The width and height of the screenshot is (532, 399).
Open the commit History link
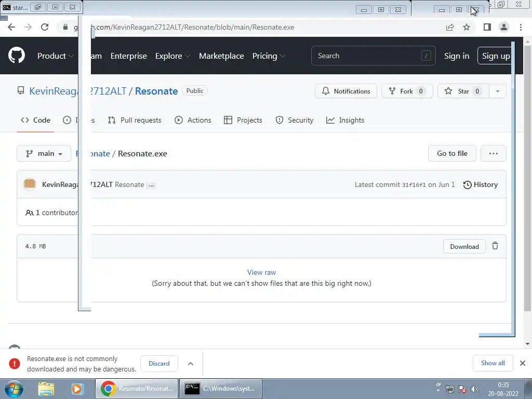(x=481, y=184)
